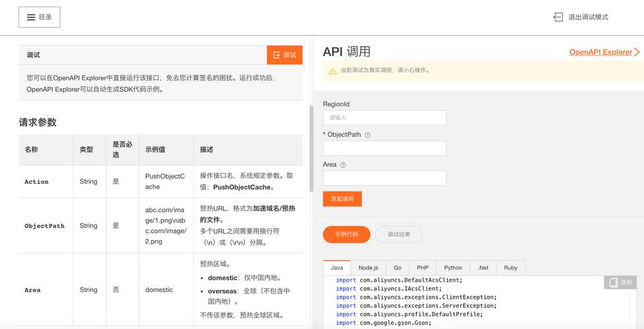Image resolution: width=644 pixels, height=329 pixels.
Task: Click the chevron next to OpenAPI Explorer
Action: [637, 52]
